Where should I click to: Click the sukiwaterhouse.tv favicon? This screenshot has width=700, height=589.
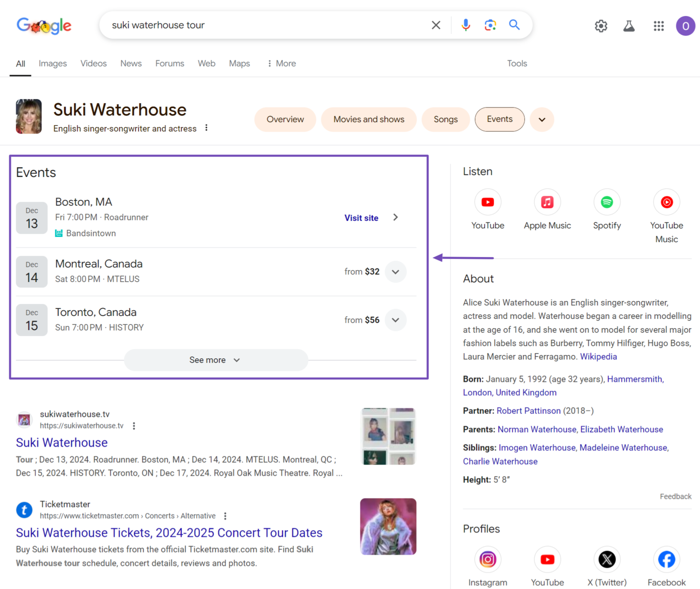[24, 420]
